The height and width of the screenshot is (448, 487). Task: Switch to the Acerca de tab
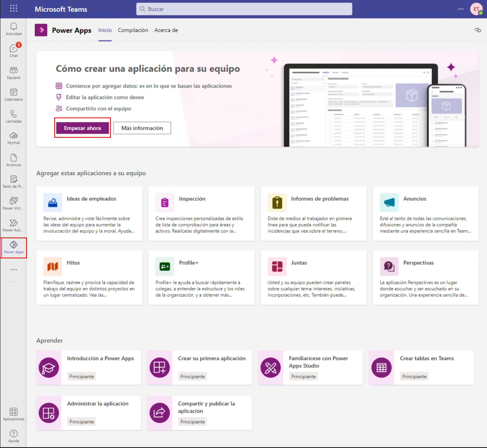[x=166, y=30]
